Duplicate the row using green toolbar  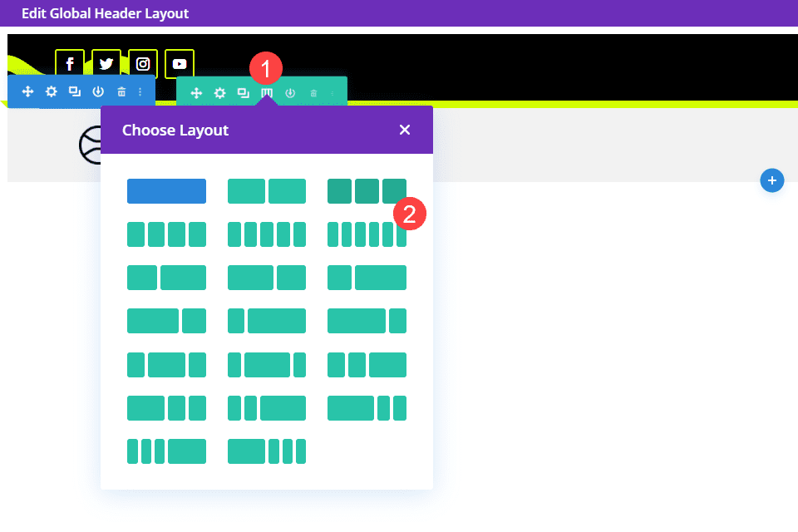pos(243,93)
